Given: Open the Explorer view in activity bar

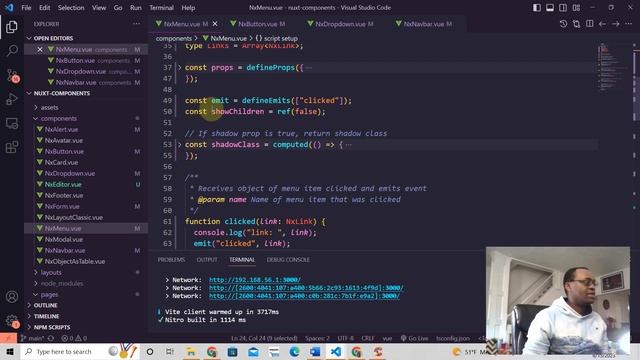Looking at the screenshot, I should (12, 27).
